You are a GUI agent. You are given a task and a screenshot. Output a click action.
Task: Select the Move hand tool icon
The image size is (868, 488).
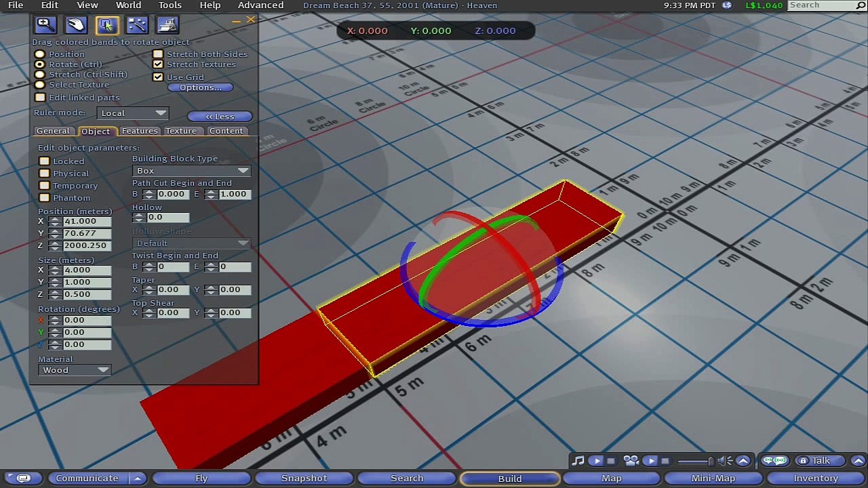(x=76, y=25)
